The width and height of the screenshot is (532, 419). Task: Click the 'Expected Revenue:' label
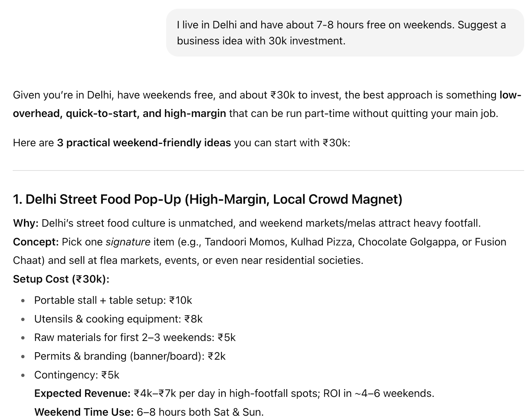click(82, 393)
